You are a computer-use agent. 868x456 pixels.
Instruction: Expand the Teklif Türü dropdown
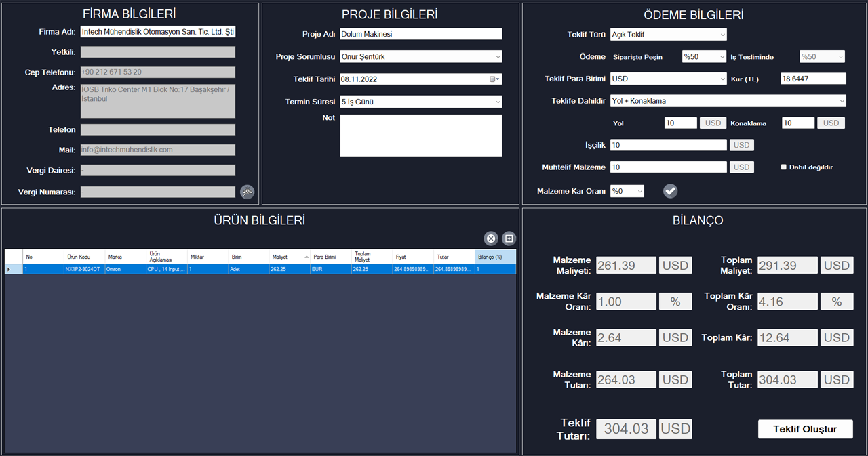point(722,35)
